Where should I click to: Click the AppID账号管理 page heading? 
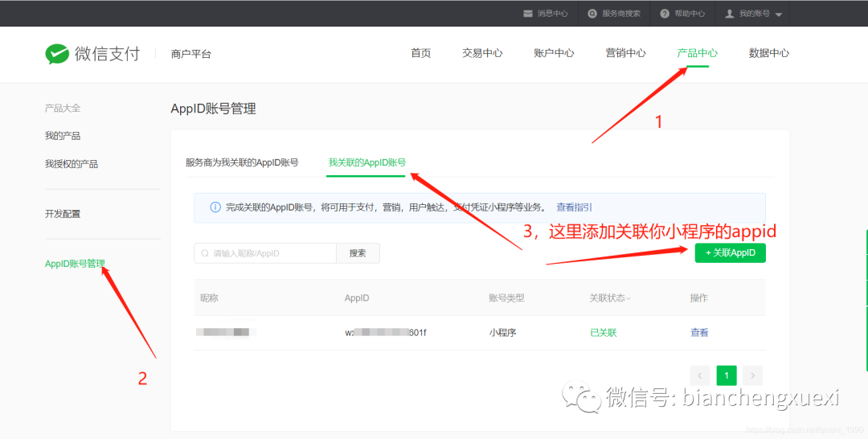[213, 109]
